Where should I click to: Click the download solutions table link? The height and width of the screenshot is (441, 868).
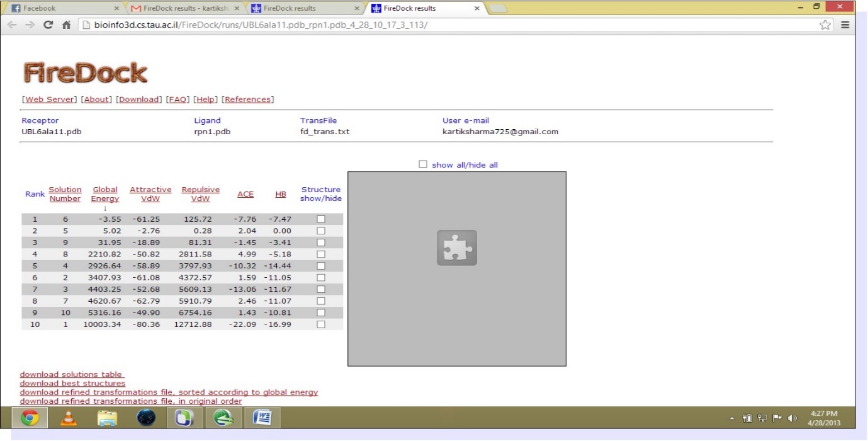coord(71,374)
